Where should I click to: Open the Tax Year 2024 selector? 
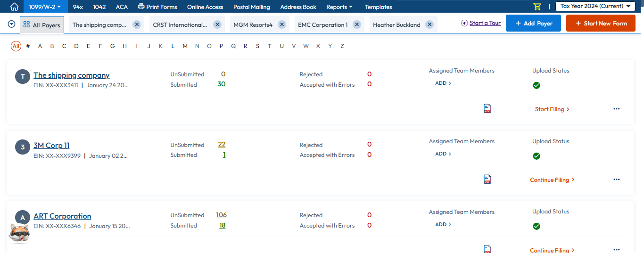point(595,6)
